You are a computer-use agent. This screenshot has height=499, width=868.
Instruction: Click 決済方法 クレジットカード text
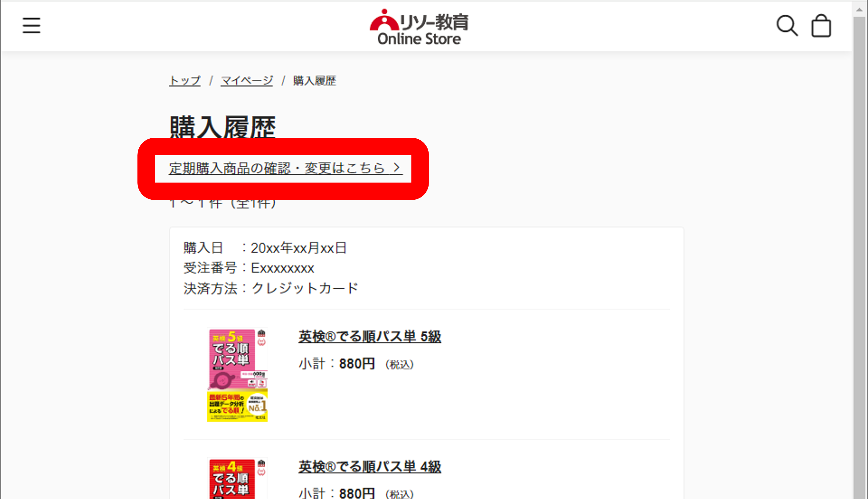point(271,288)
